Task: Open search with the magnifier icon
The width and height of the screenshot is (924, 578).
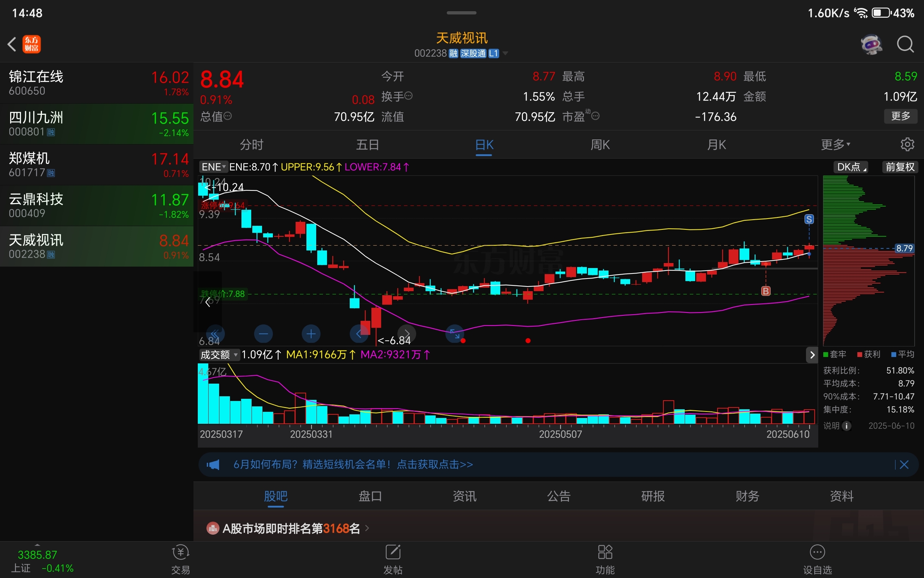Action: click(905, 44)
